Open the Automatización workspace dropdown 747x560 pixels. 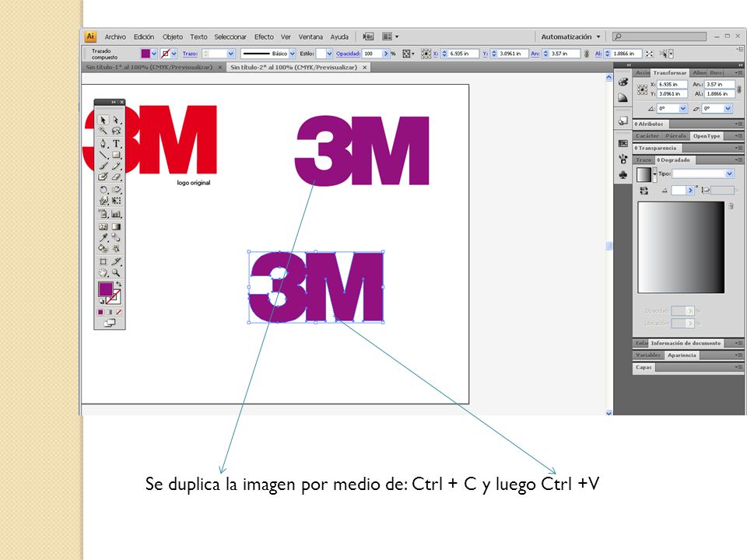click(x=570, y=37)
